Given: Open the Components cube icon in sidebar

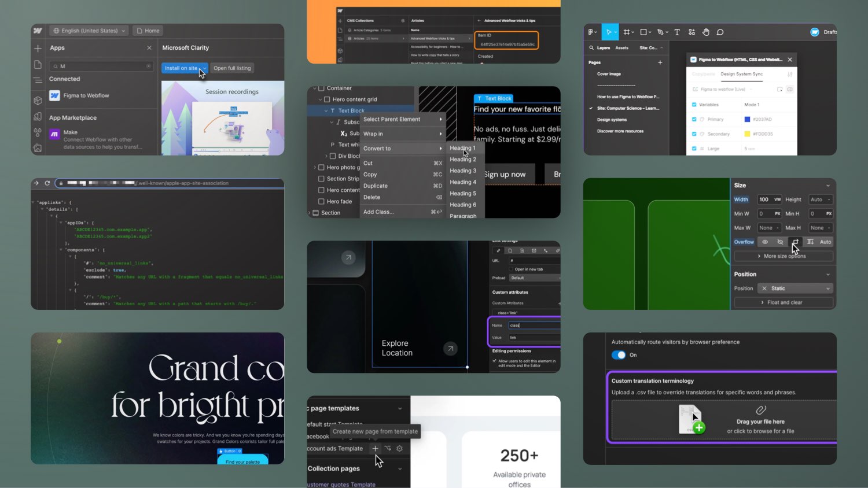Looking at the screenshot, I should point(38,101).
